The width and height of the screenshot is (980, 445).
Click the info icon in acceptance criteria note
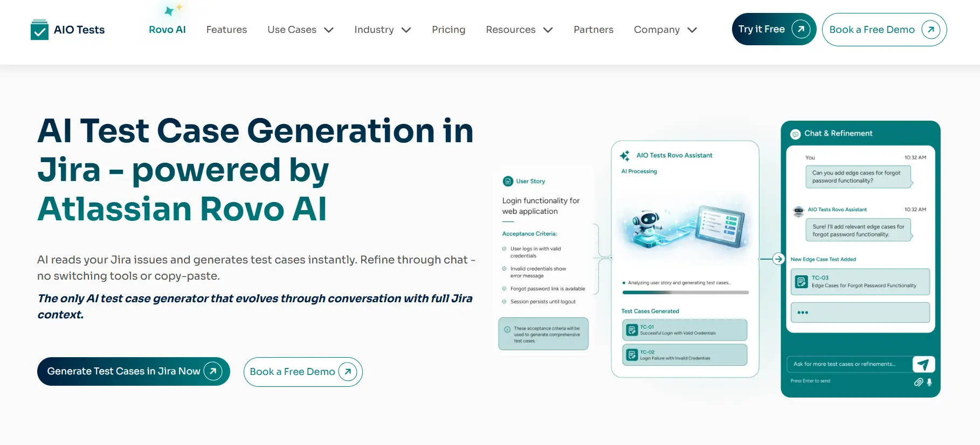[507, 330]
